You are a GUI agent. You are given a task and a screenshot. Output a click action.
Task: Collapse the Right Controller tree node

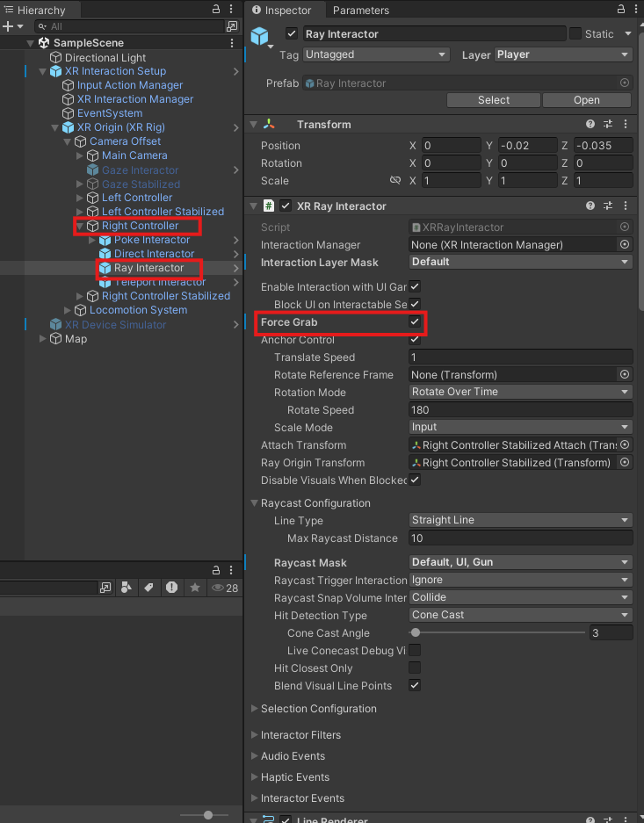click(80, 227)
